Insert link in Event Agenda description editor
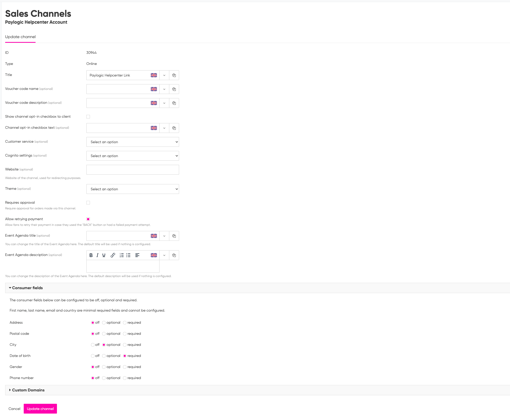 113,255
